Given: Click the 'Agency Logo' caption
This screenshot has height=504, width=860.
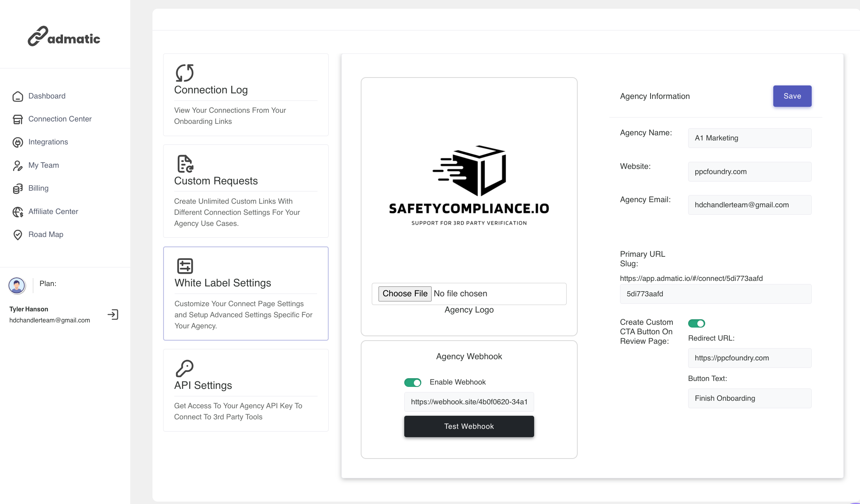Looking at the screenshot, I should click(469, 310).
